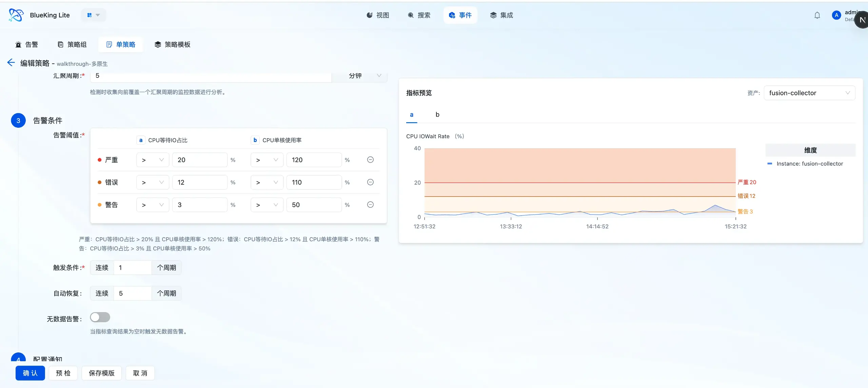Open the 视图 view navigation item
The height and width of the screenshot is (388, 868).
point(378,15)
